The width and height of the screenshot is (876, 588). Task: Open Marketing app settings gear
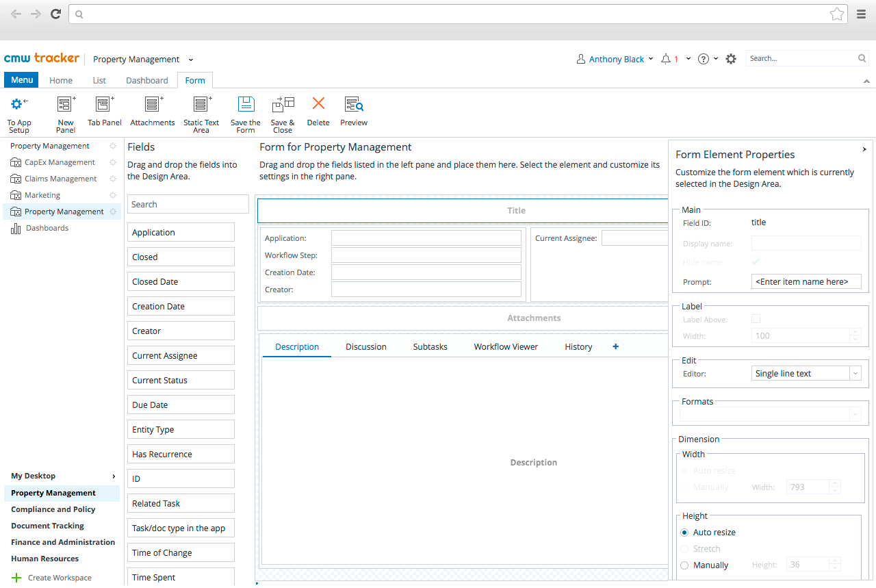[113, 195]
